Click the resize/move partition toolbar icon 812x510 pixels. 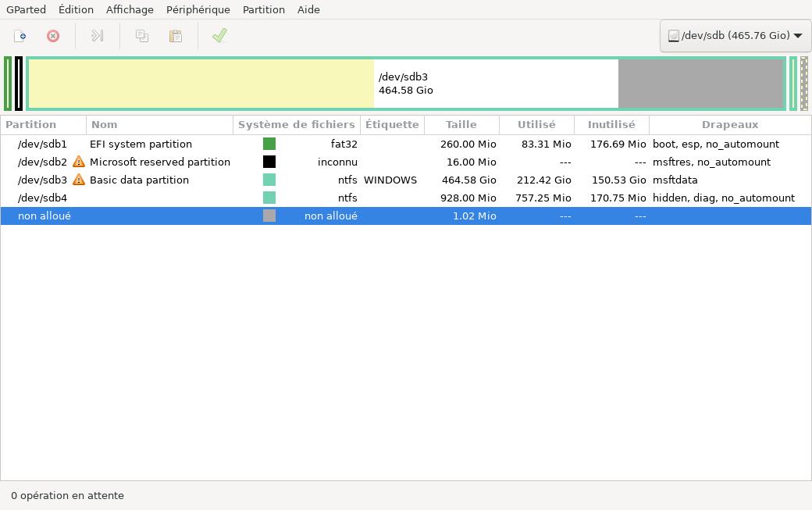pos(98,36)
